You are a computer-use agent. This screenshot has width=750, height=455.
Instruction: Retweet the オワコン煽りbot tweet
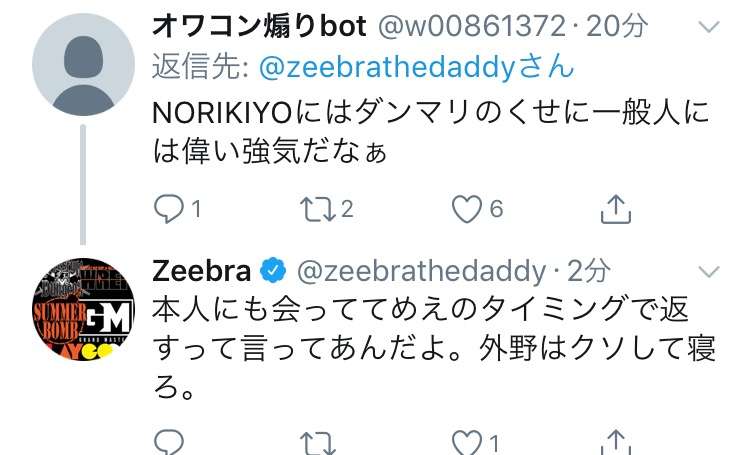(x=318, y=210)
